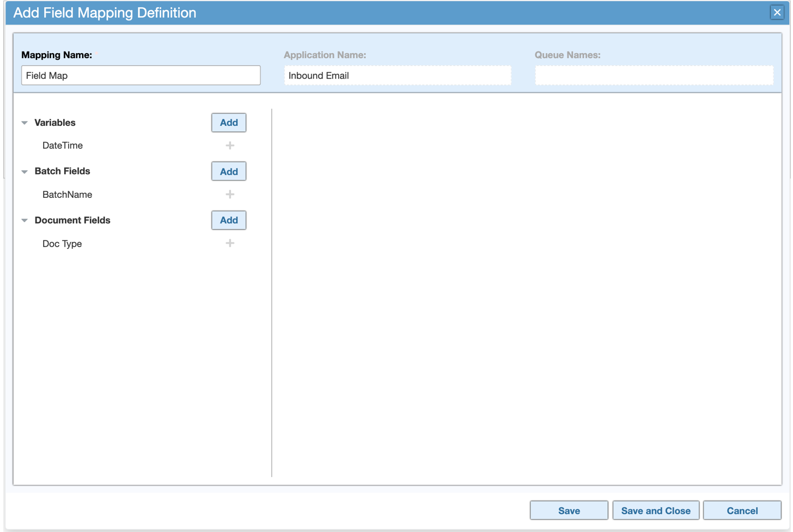Click the plus icon beside BatchName
Screen dimensions: 793x532
[x=230, y=195]
